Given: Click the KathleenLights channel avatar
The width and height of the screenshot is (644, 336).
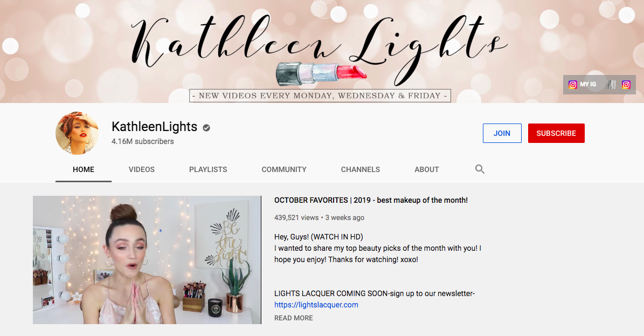Looking at the screenshot, I should (x=77, y=133).
